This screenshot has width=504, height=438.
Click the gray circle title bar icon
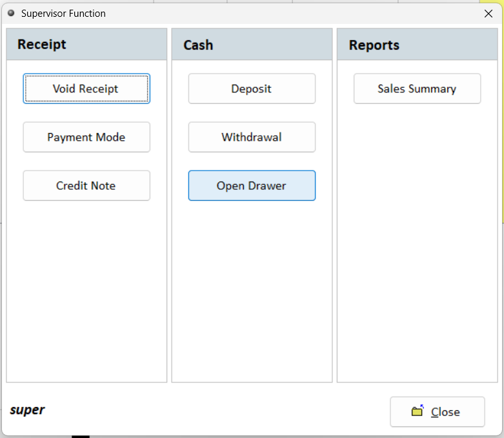(x=11, y=13)
